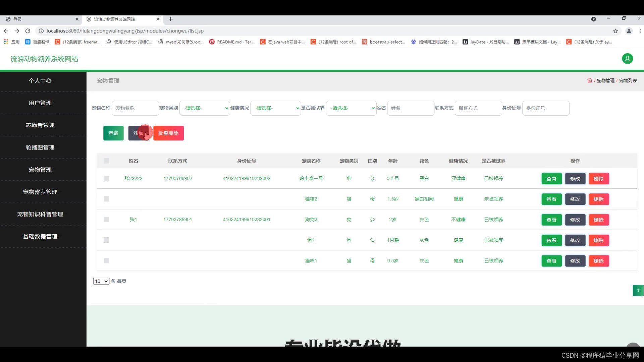
Task: Expand the 宠物类别 dropdown
Action: pyautogui.click(x=205, y=108)
